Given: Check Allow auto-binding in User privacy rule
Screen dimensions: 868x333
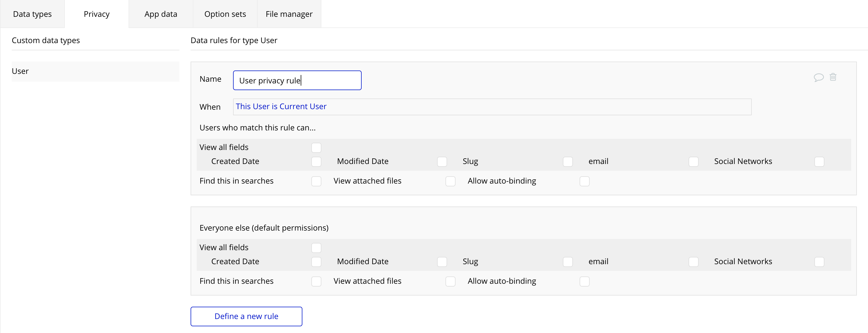Looking at the screenshot, I should tap(584, 181).
